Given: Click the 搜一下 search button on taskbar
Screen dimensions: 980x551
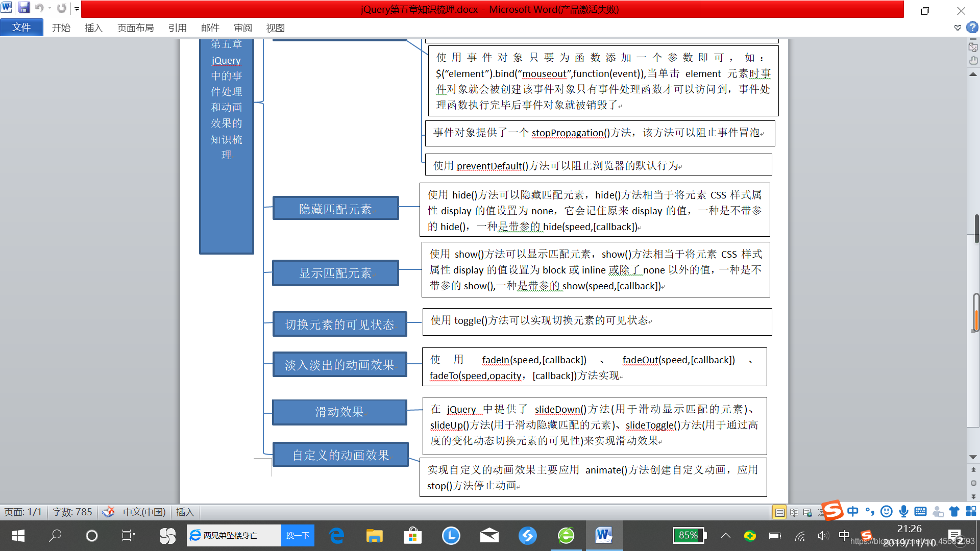Looking at the screenshot, I should coord(298,535).
